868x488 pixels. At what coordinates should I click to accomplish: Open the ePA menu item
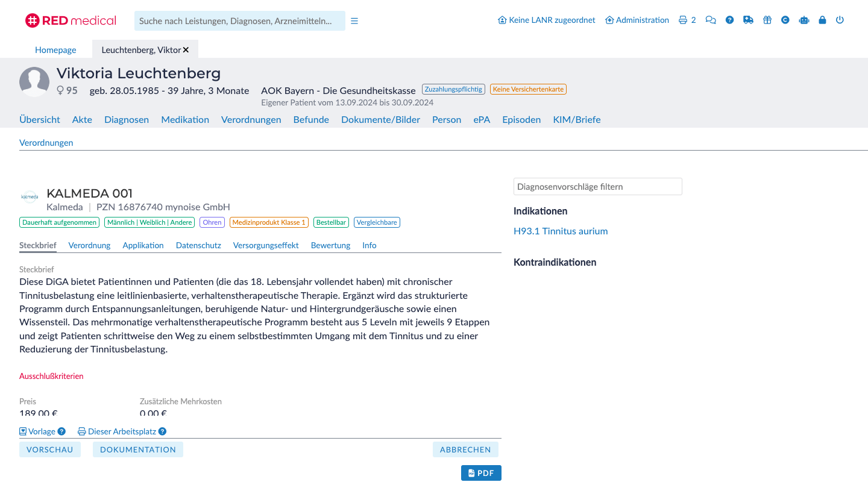pyautogui.click(x=482, y=119)
